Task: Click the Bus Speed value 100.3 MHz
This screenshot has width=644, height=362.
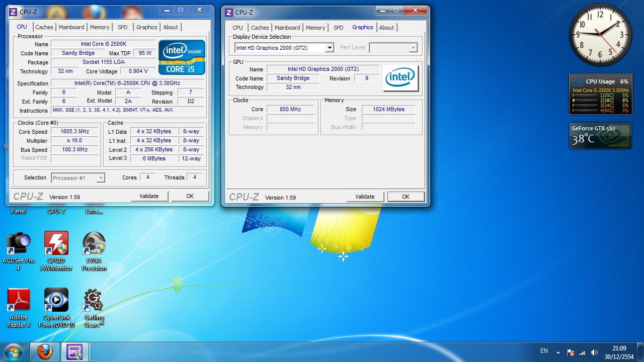Action: click(74, 150)
